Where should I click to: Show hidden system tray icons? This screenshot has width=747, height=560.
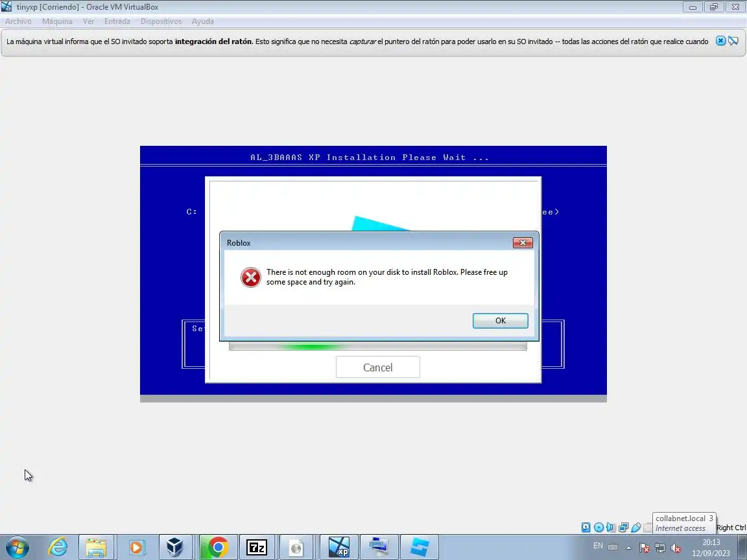pos(628,548)
